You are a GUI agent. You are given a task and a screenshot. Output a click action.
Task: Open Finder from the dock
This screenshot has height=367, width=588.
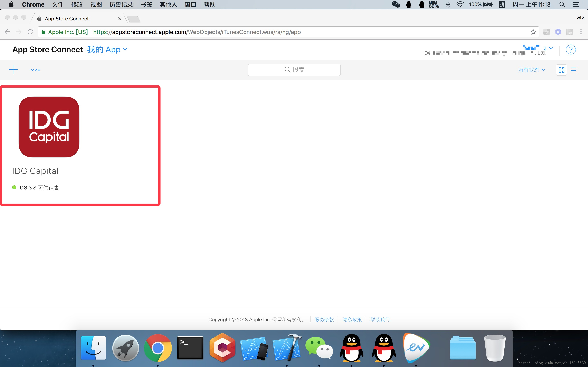tap(93, 348)
